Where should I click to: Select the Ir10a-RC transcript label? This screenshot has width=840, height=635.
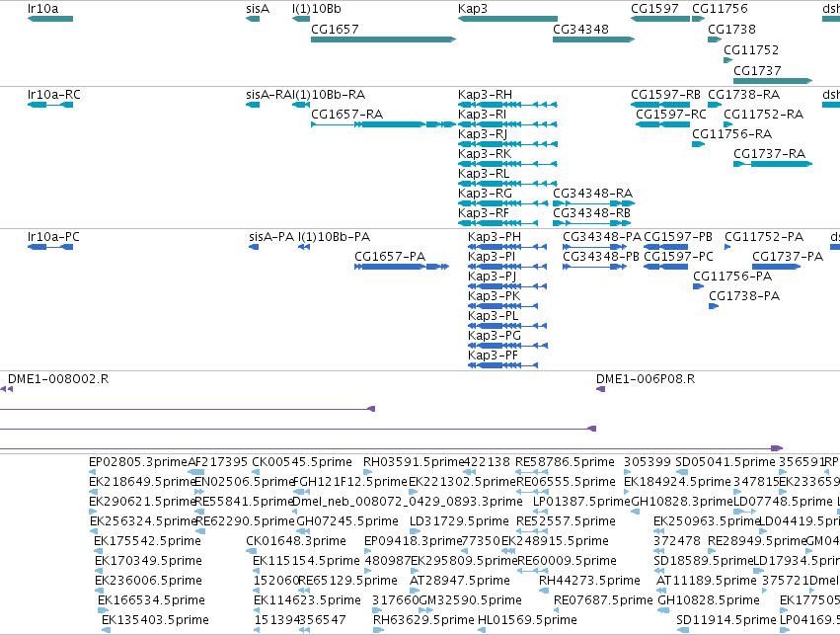tap(54, 95)
